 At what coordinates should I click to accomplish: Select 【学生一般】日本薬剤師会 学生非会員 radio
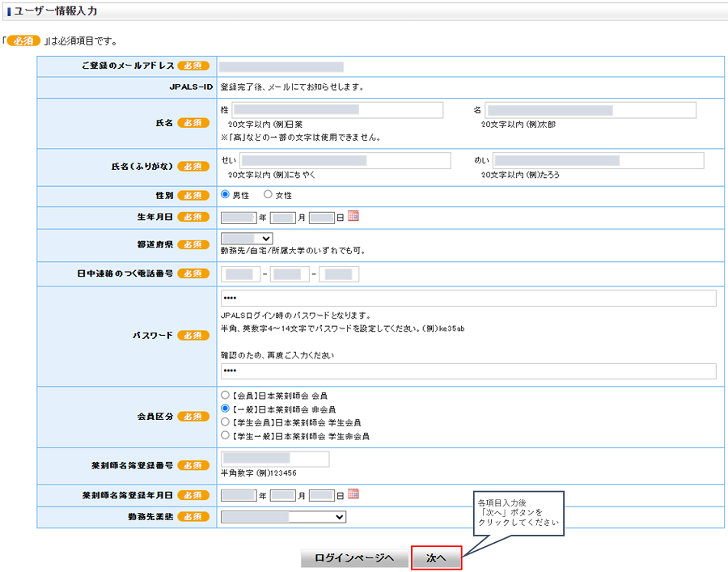226,436
